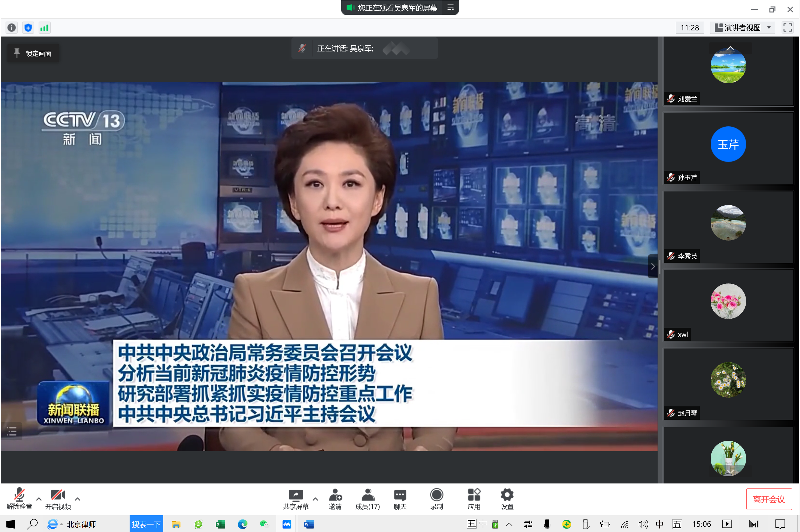Open the system clock 15:06
This screenshot has height=532, width=800.
pyautogui.click(x=701, y=524)
